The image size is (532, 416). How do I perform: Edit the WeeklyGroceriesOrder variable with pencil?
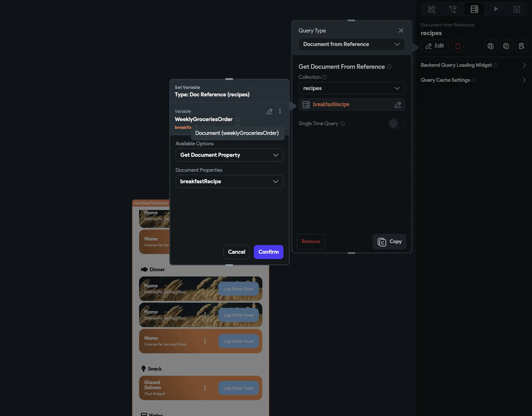tap(269, 111)
